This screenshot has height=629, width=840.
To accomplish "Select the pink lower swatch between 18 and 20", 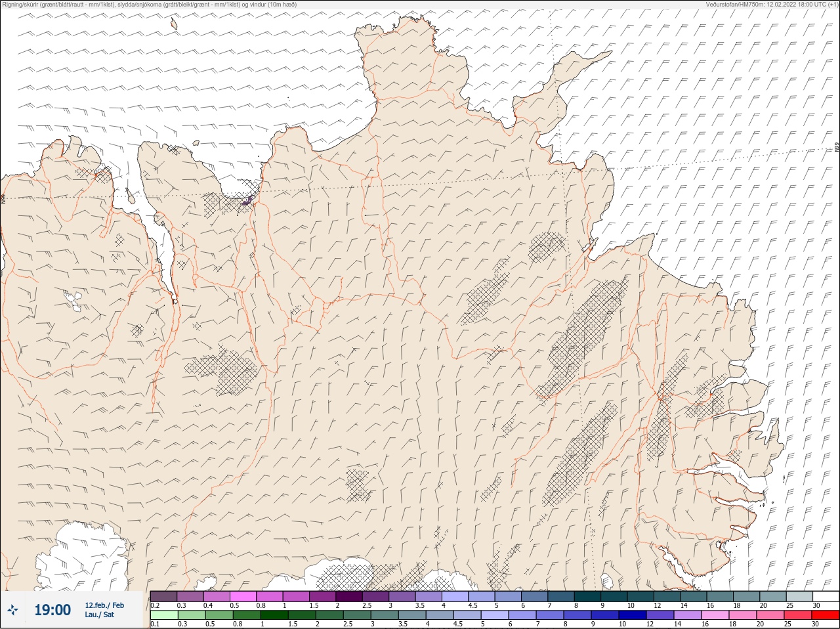I will tap(742, 615).
